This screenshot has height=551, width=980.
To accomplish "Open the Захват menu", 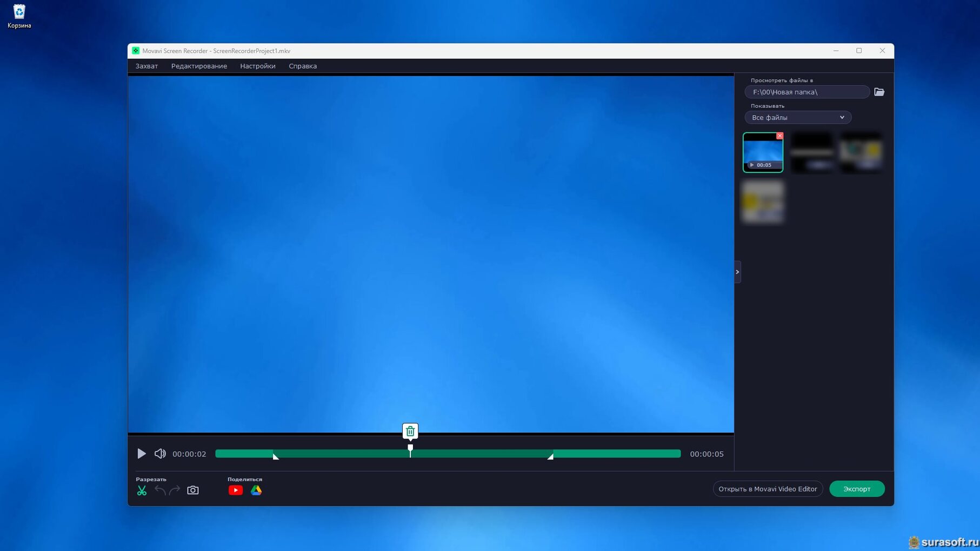I will click(146, 66).
